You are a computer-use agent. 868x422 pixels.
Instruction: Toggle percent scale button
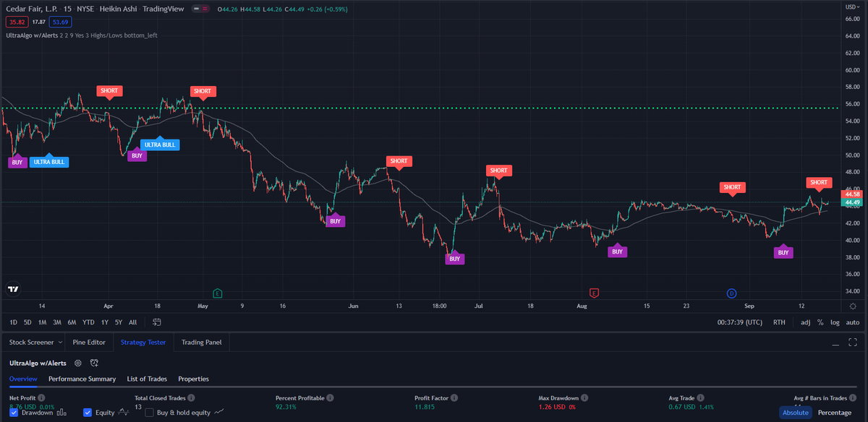click(x=820, y=322)
